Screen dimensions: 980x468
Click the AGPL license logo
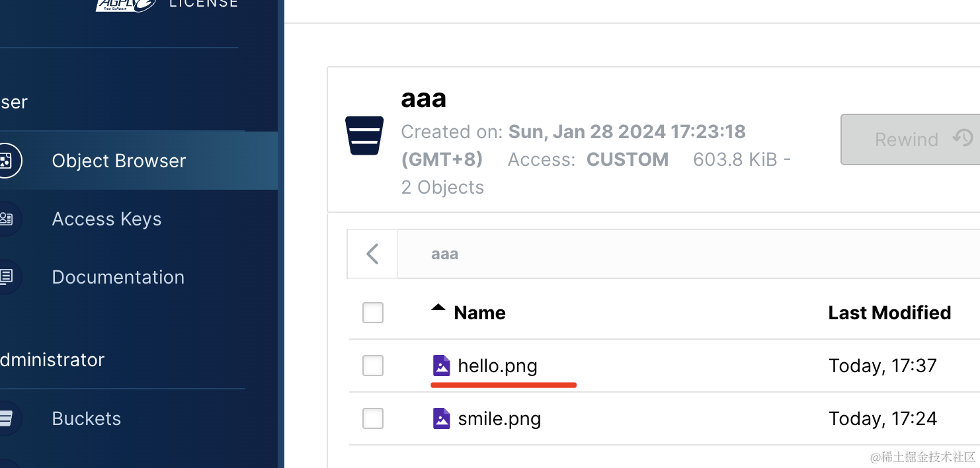coord(126,5)
